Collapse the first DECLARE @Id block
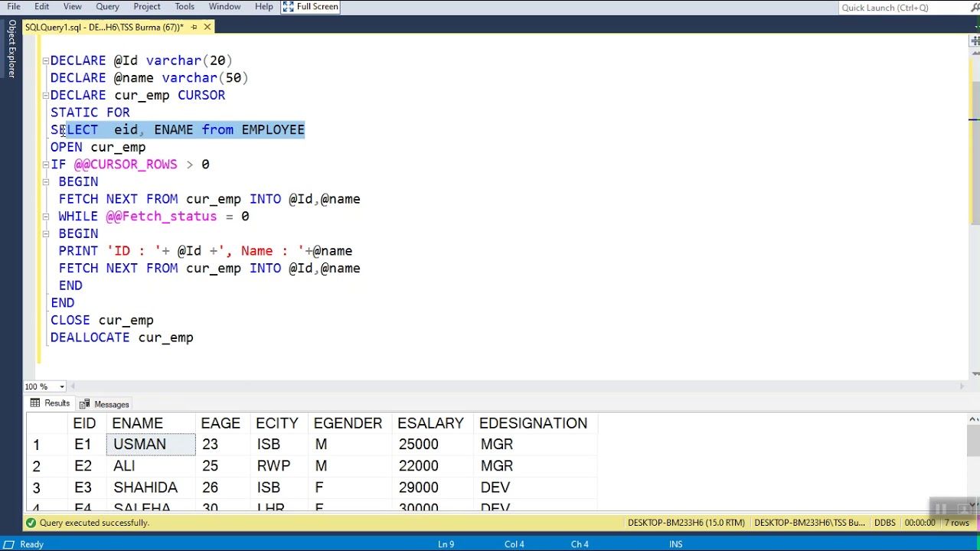980x551 pixels. [x=45, y=60]
